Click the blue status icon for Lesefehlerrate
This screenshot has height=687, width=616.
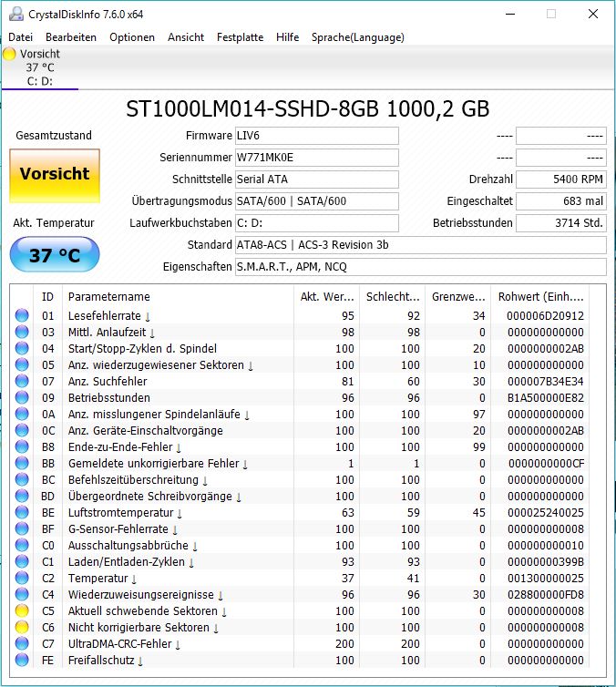pos(22,315)
